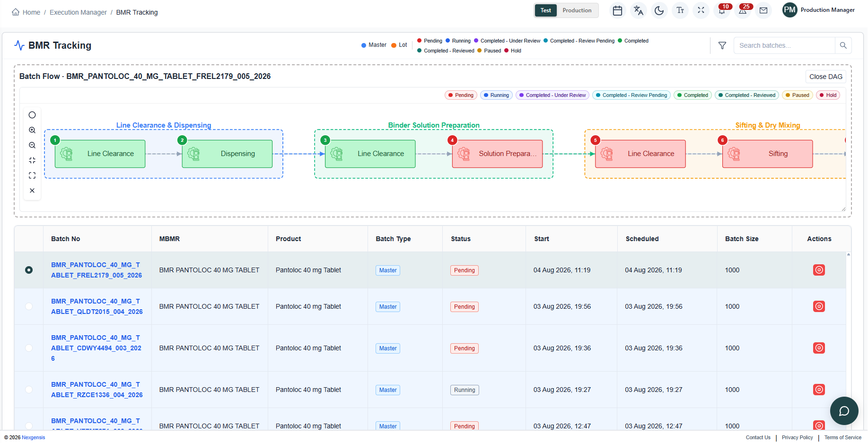Go to Home breadcrumb link
Image resolution: width=868 pixels, height=443 pixels.
tap(31, 12)
